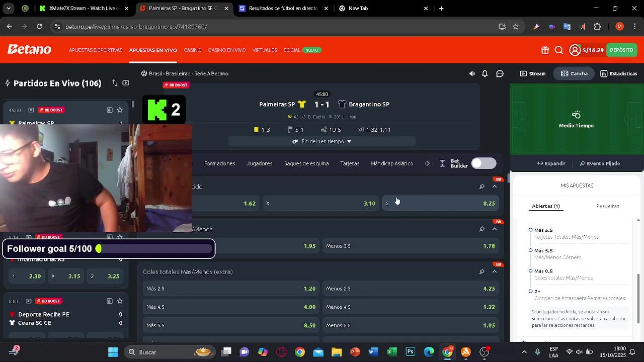Click Expandir on the pitch panel
This screenshot has height=362, width=644.
click(x=551, y=163)
